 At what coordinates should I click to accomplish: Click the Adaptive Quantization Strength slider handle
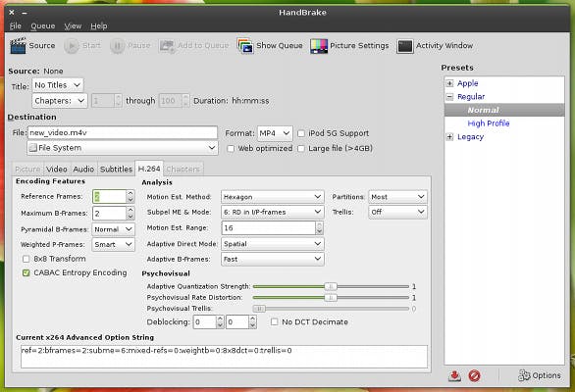(x=331, y=286)
